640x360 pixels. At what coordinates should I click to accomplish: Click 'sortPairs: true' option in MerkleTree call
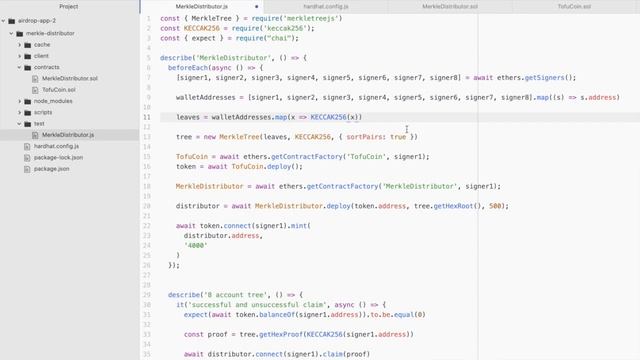[x=376, y=137]
